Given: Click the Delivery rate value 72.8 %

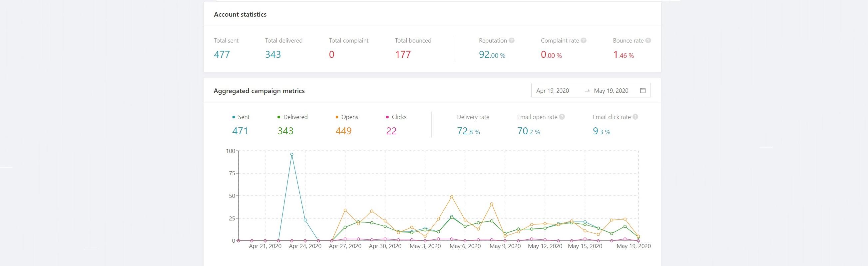Looking at the screenshot, I should [x=468, y=131].
